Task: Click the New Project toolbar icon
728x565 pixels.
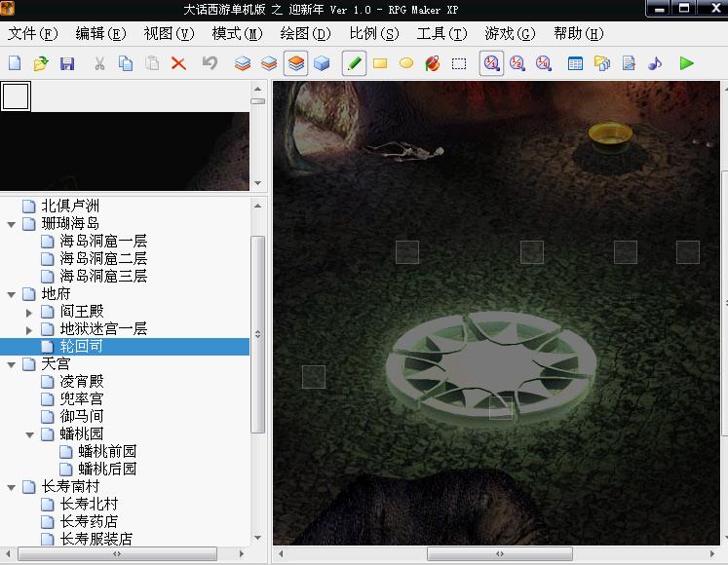Action: (15, 63)
